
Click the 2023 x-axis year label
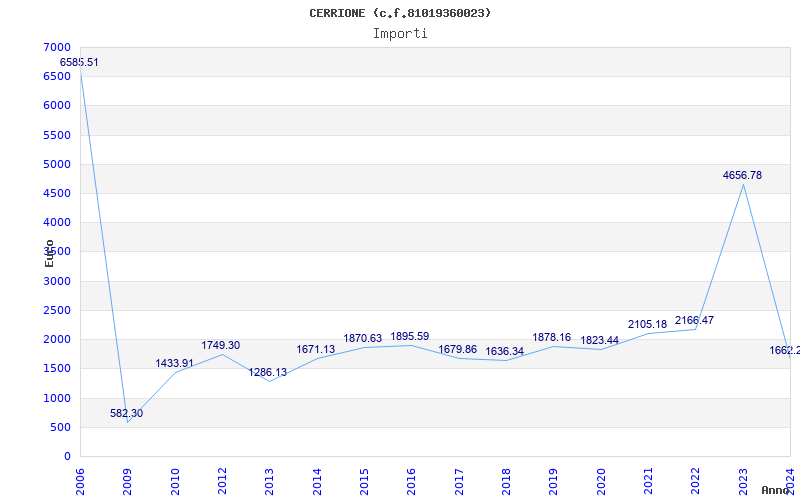point(743,482)
